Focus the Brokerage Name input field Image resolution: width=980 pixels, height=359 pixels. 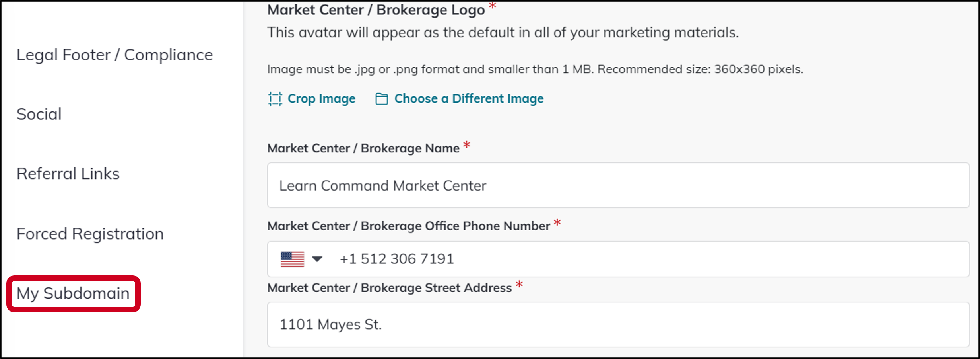618,185
